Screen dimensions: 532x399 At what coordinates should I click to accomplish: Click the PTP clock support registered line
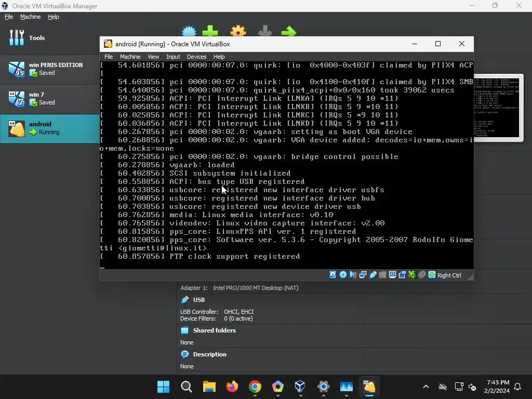[x=200, y=257]
